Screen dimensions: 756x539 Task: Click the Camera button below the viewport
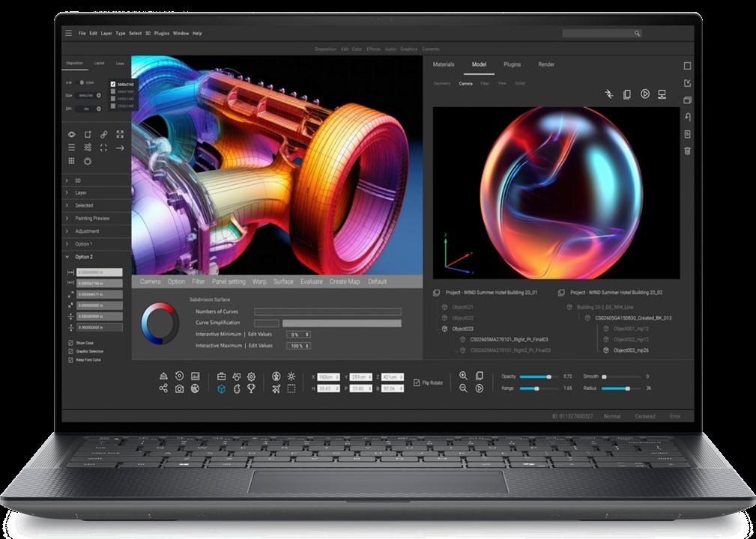pyautogui.click(x=150, y=281)
